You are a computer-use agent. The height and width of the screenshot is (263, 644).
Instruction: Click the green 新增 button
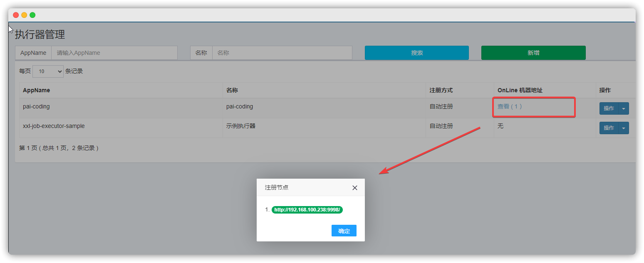click(533, 53)
